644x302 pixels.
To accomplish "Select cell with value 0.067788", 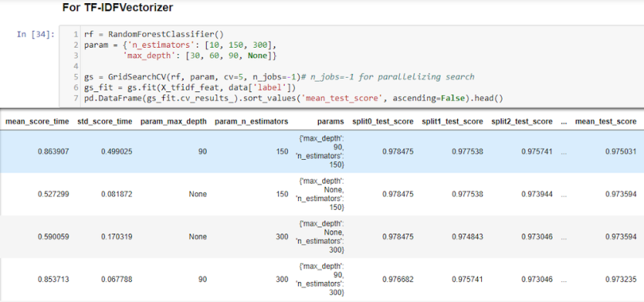I will point(117,280).
